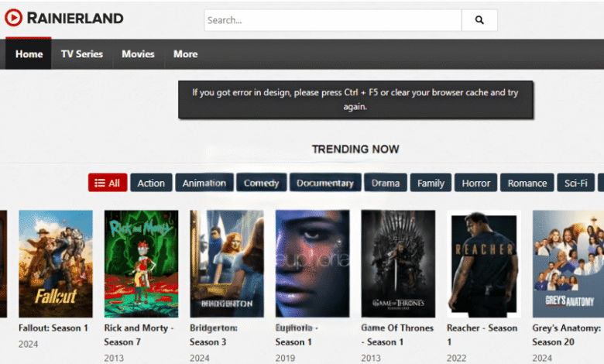This screenshot has height=364, width=604.
Task: Open the TV Series menu
Action: tap(82, 54)
